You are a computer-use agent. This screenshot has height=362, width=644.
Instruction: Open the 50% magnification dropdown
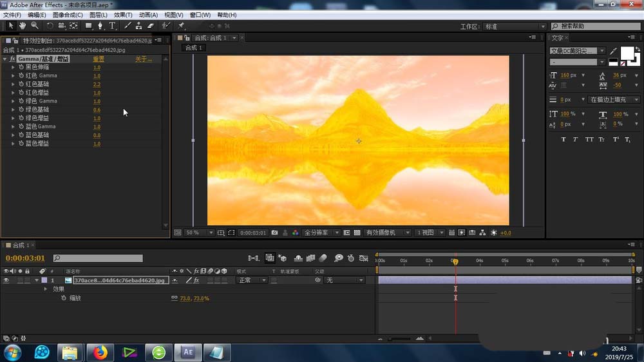200,233
